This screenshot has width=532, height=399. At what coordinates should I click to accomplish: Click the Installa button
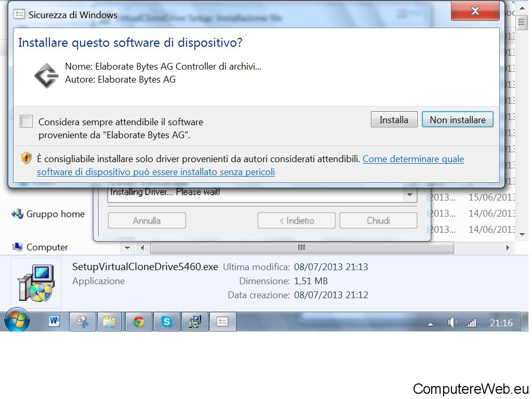coord(394,120)
